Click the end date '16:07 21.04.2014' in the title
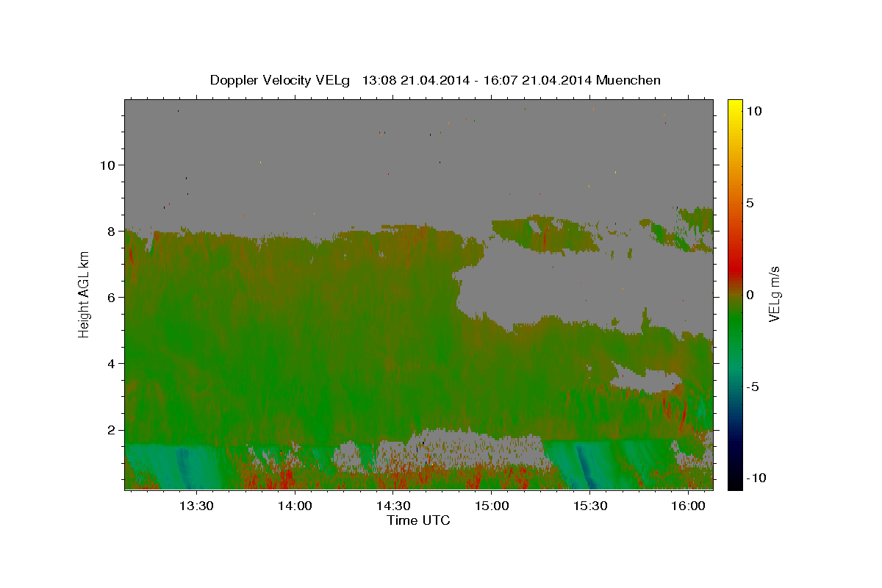The height and width of the screenshot is (588, 882). tap(537, 80)
